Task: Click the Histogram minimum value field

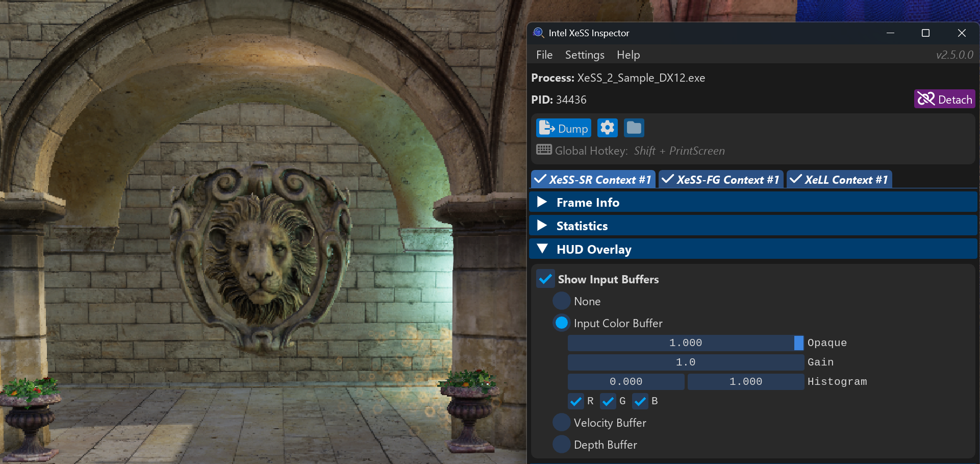Action: (625, 381)
